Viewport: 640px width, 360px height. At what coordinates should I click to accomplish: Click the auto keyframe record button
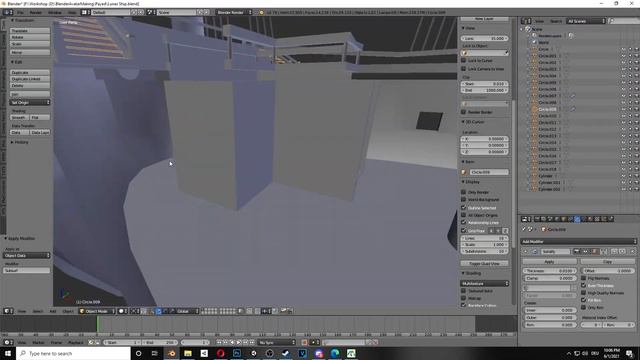[304, 342]
